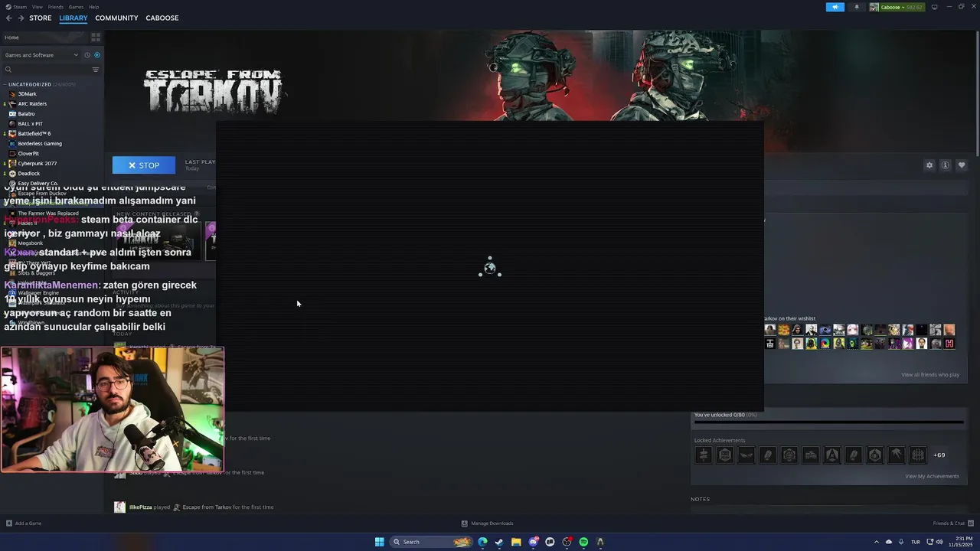Open the Friends menu
980x551 pixels.
tap(56, 7)
